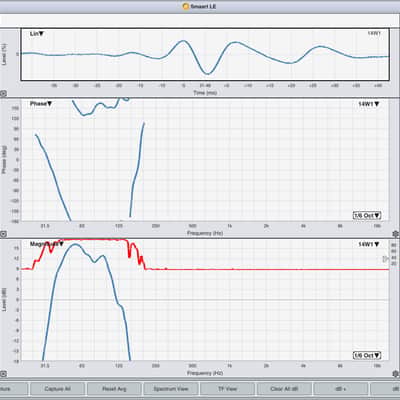Click the Capture All button
The image size is (400, 400).
pyautogui.click(x=57, y=389)
